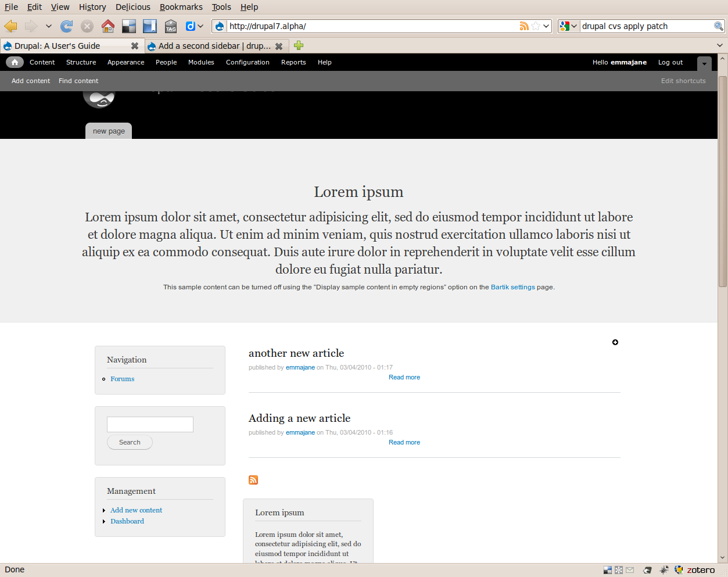Expand the back-button history dropdown arrow
This screenshot has width=728, height=577.
[x=49, y=26]
